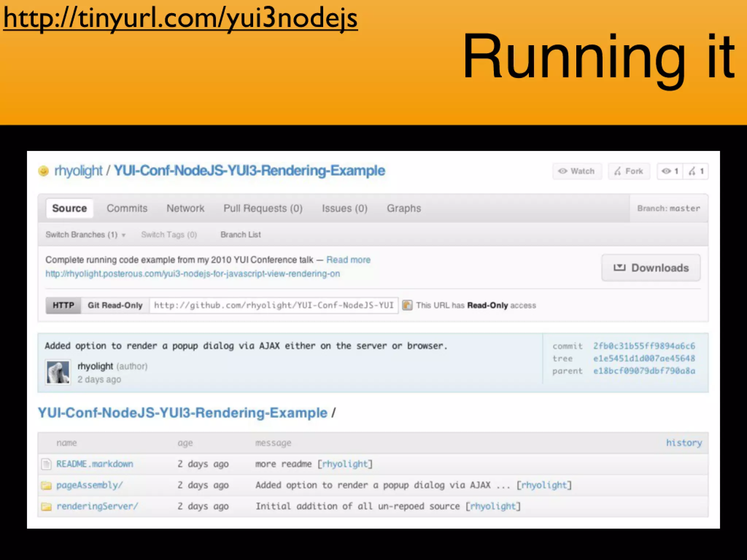Open tree hash e1e5451d1d007ae45648
The height and width of the screenshot is (560, 747).
click(644, 358)
